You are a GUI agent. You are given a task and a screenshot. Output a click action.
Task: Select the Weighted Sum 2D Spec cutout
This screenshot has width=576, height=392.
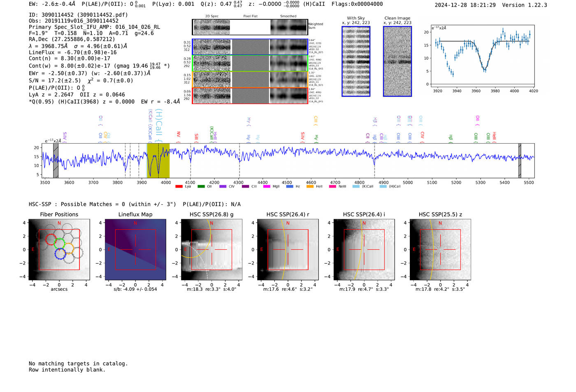[211, 27]
